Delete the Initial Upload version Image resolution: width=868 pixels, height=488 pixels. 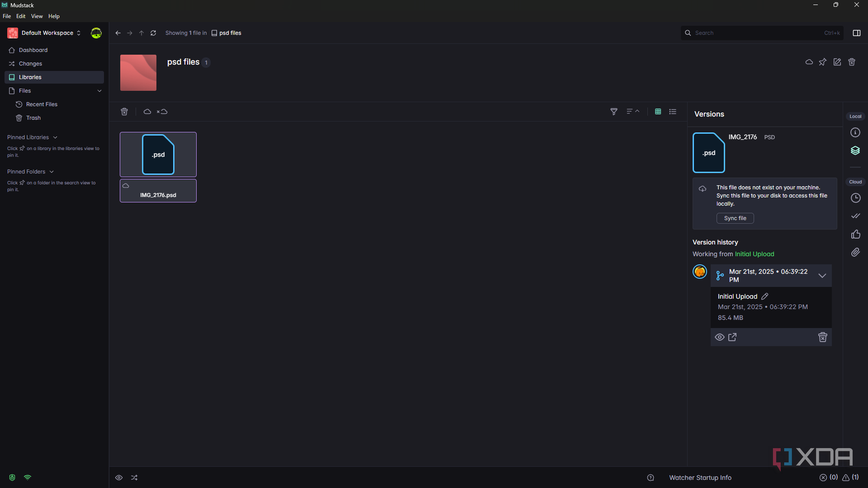823,337
